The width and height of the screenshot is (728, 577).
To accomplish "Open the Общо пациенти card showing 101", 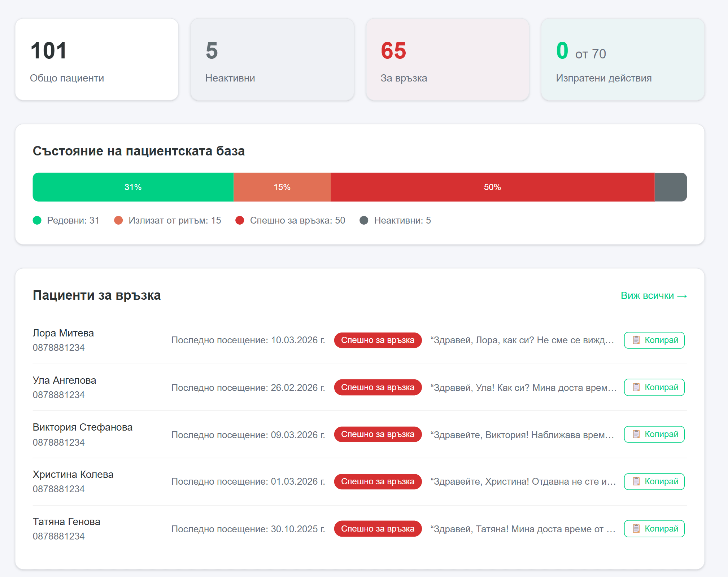I will click(x=97, y=60).
